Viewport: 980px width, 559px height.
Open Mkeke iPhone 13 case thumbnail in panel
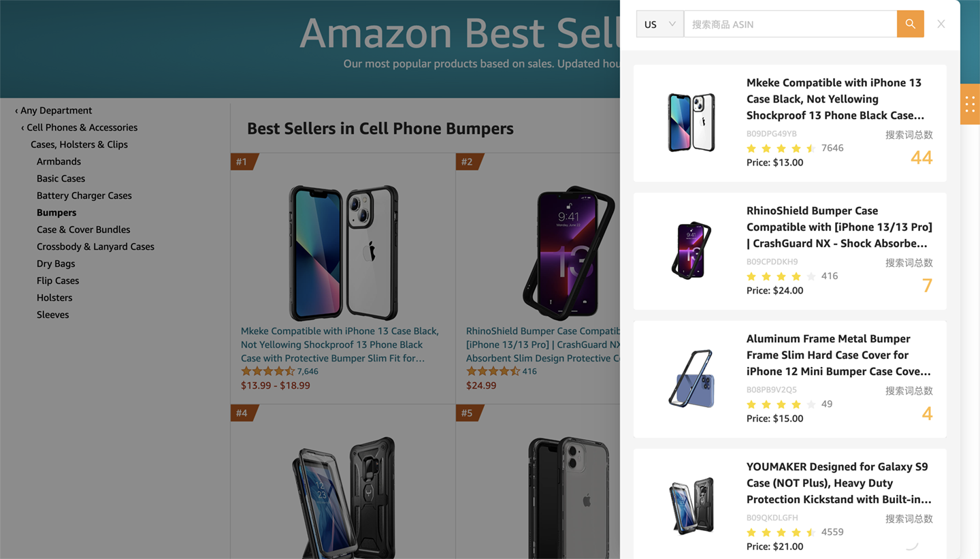(691, 123)
